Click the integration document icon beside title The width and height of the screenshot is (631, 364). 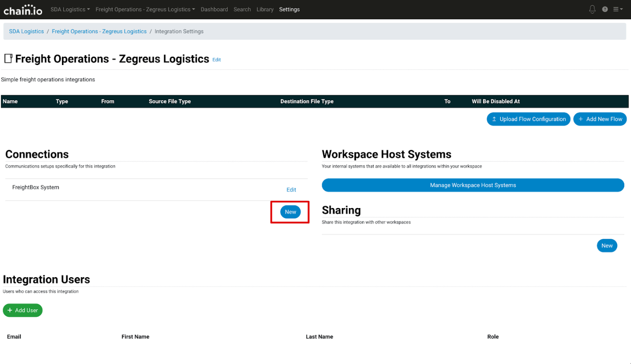click(8, 58)
